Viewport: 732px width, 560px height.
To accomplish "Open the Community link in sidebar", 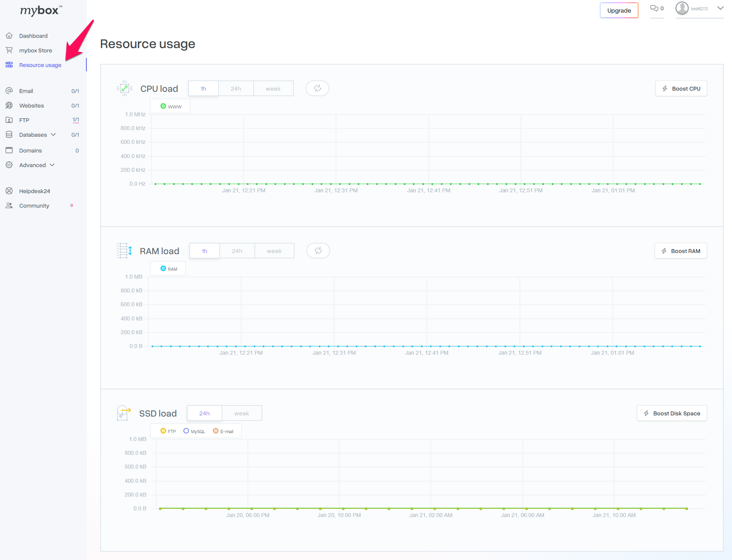I will coord(34,206).
